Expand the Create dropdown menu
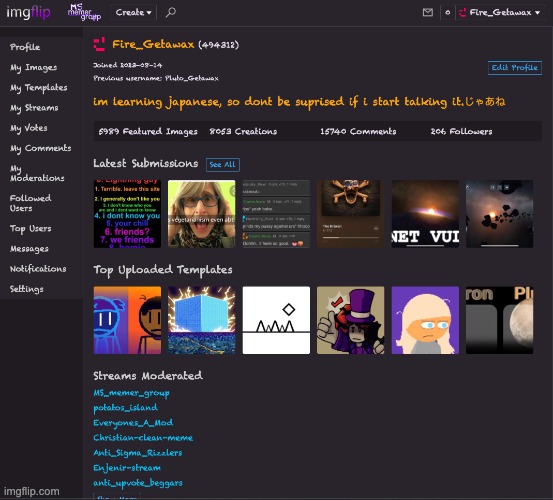553x500 pixels. (133, 12)
